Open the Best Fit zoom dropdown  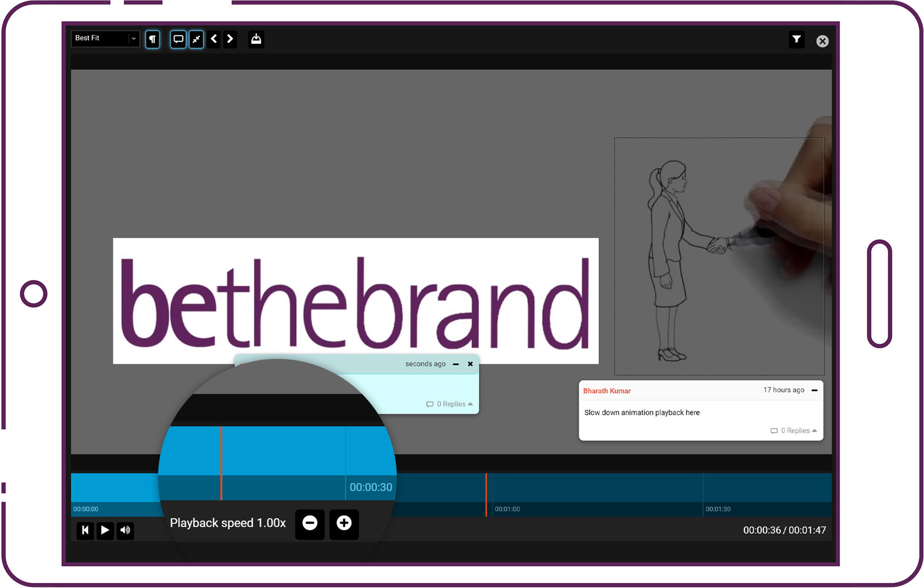pyautogui.click(x=105, y=38)
